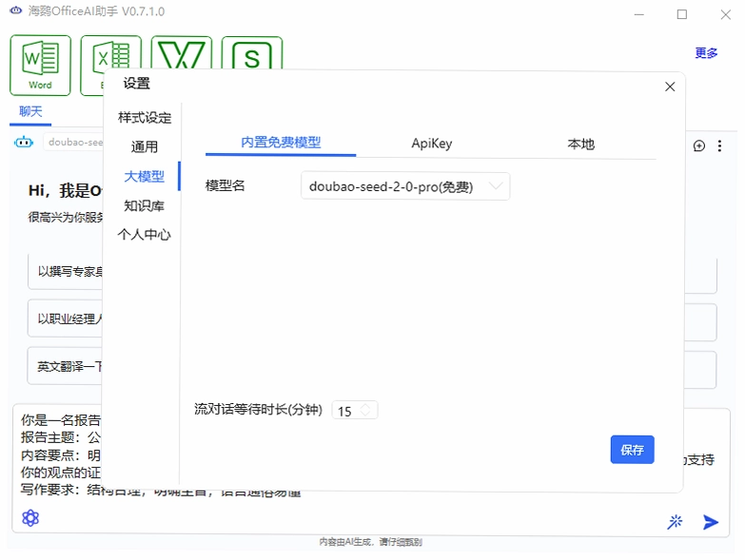Click the green W (WPS) icon
The width and height of the screenshot is (745, 560).
(182, 53)
